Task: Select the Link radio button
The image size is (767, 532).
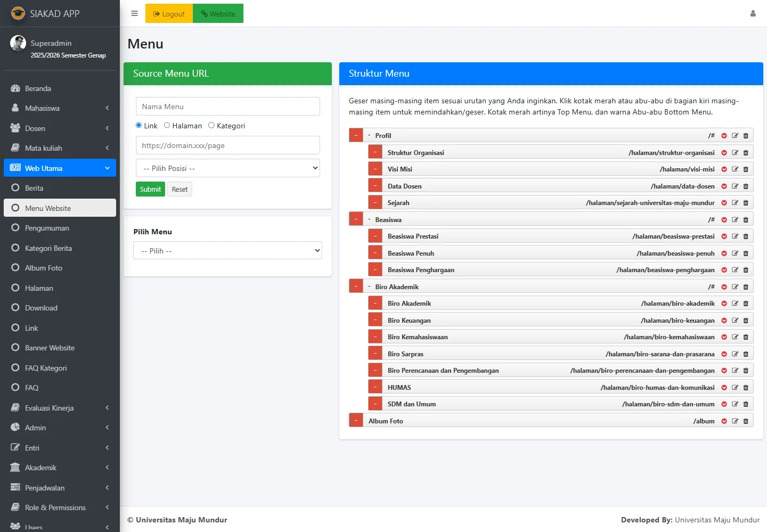Action: pos(139,126)
